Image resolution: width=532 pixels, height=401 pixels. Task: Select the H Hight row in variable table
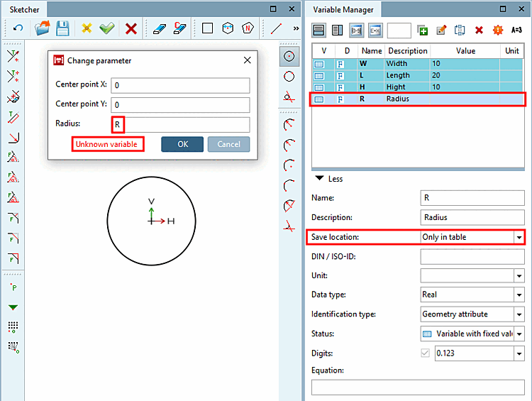tap(418, 87)
